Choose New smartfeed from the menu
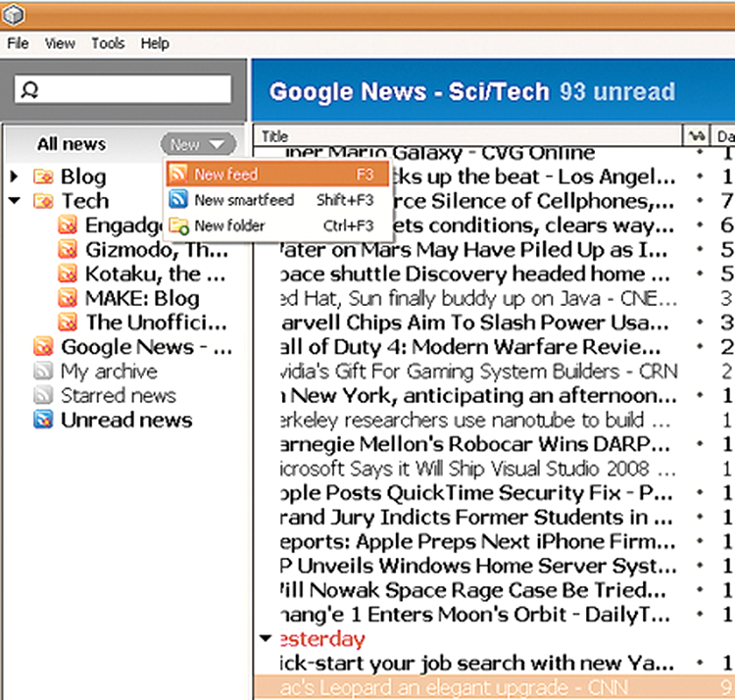Screen dimensions: 735x700 277,200
